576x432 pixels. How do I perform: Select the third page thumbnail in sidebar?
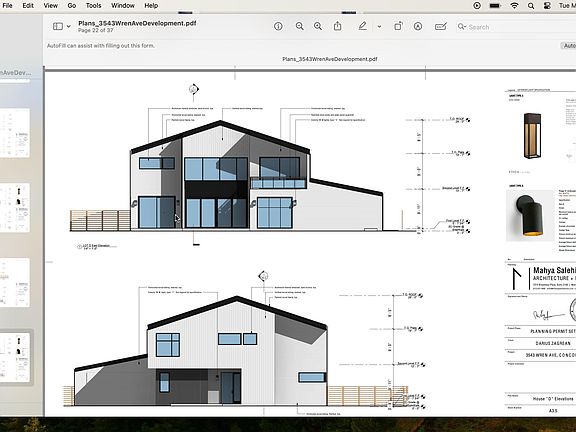[15, 282]
